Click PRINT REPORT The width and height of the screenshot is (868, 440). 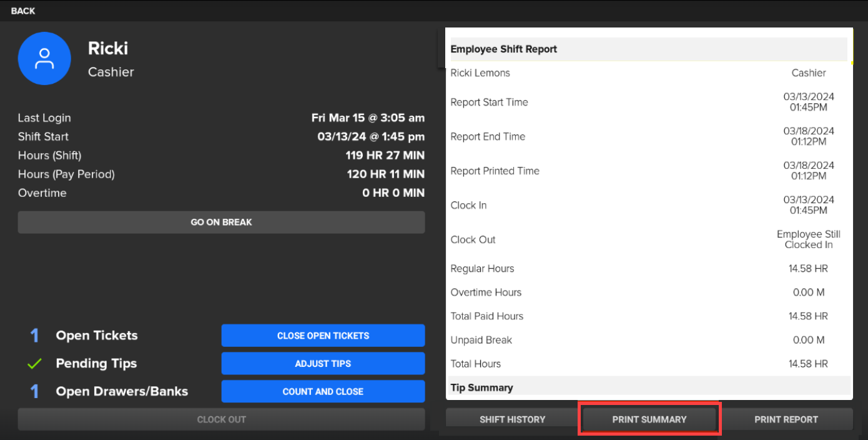[786, 419]
